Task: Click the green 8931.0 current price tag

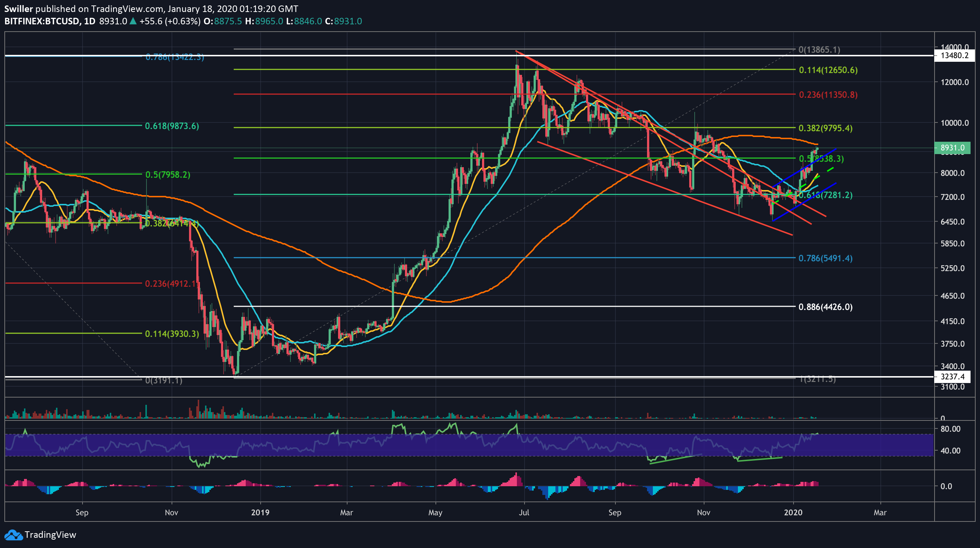Action: (952, 148)
